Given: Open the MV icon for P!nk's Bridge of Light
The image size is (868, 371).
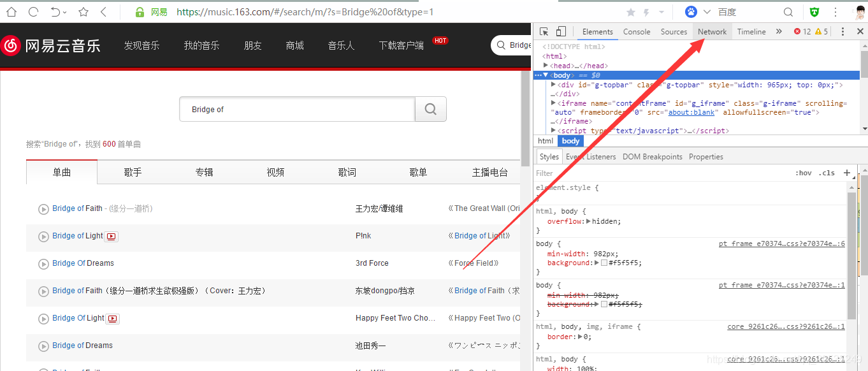Looking at the screenshot, I should [x=112, y=236].
